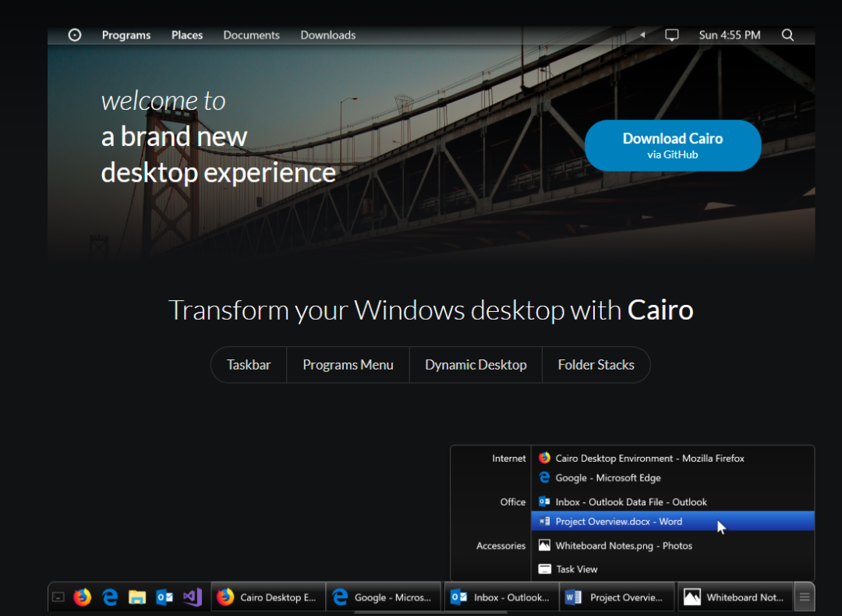Select Google - Microsoft Edge list entry
This screenshot has height=616, width=842.
(x=673, y=477)
